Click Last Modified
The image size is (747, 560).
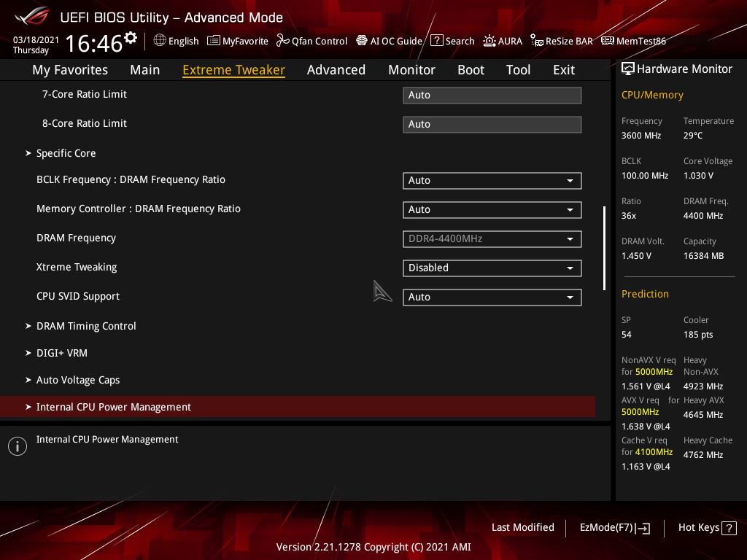click(x=522, y=528)
